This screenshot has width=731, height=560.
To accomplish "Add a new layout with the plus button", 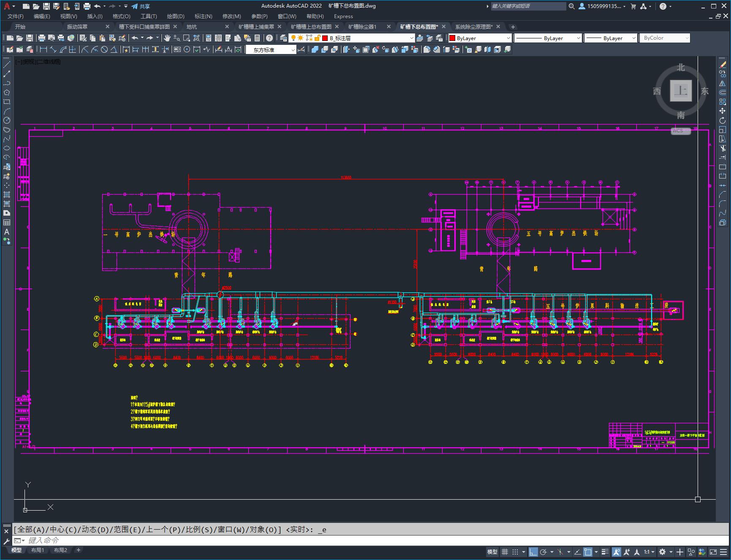I will click(79, 550).
